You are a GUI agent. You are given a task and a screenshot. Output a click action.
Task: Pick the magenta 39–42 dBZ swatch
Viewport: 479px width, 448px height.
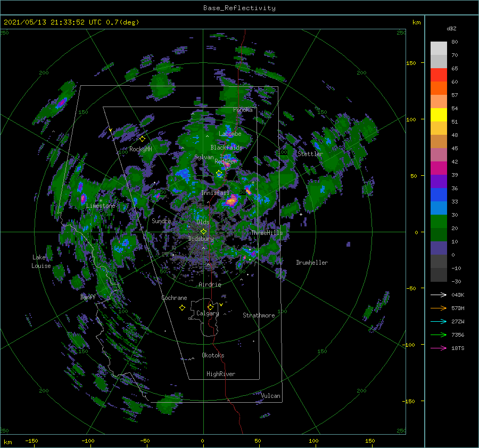(x=439, y=168)
